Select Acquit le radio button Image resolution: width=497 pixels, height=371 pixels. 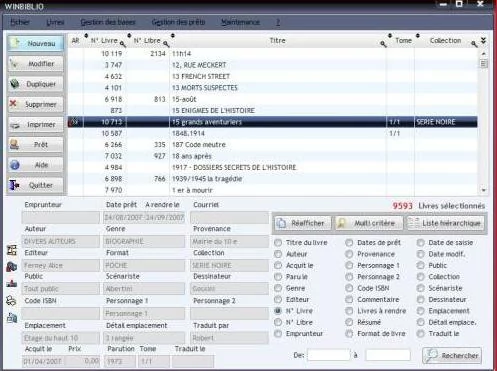(x=278, y=265)
